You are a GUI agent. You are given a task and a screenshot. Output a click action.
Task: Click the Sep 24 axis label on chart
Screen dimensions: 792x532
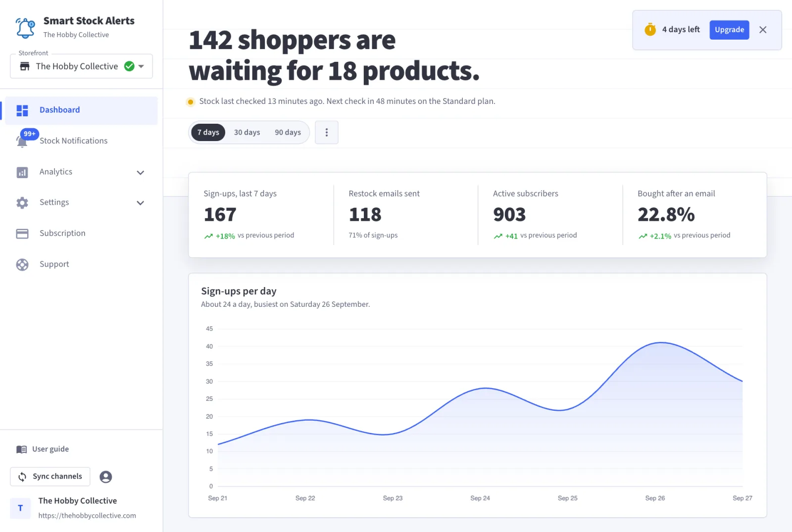480,498
